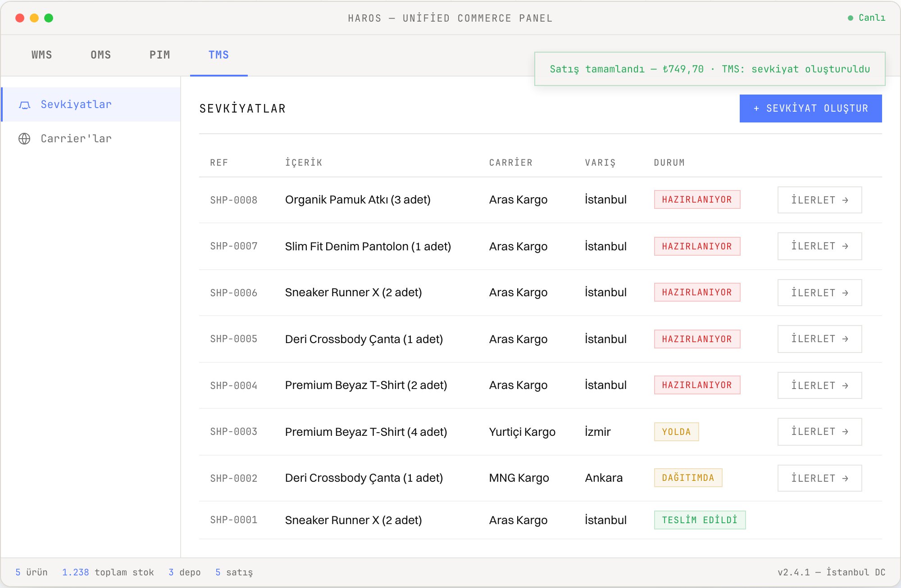Click the MNG Kargo carrier cell
The width and height of the screenshot is (901, 588).
click(519, 478)
